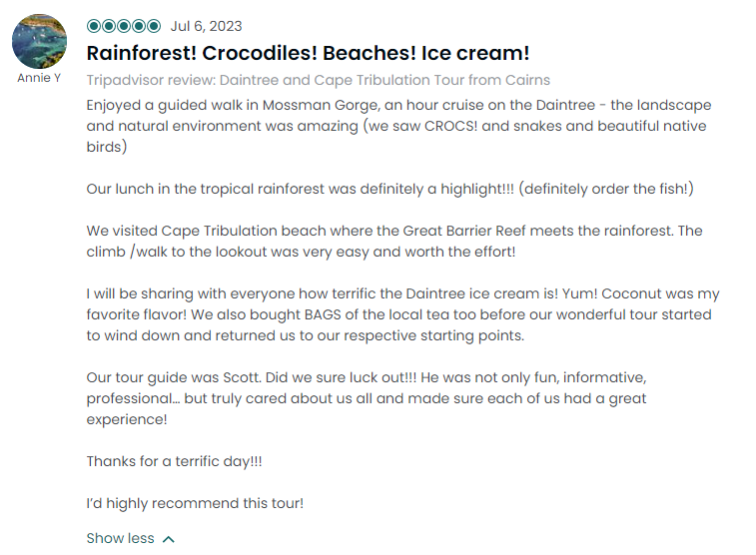Click the fifth rating bubble
The height and width of the screenshot is (555, 756).
154,26
